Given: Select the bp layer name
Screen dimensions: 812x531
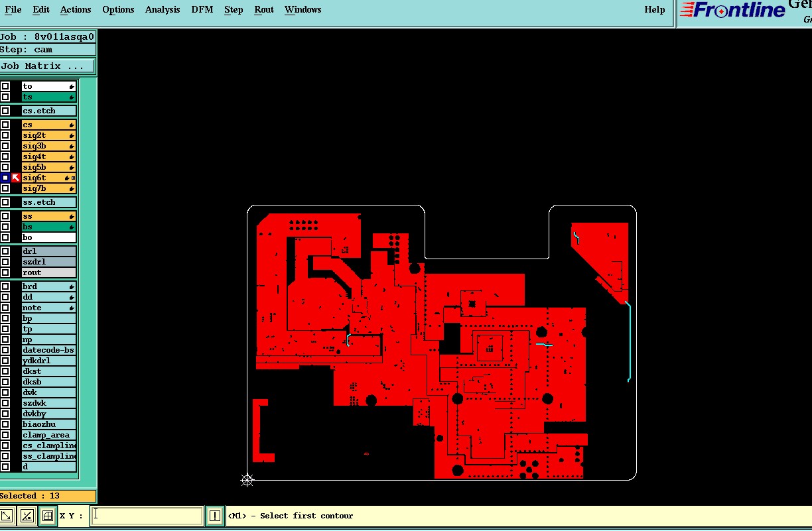Looking at the screenshot, I should click(48, 318).
